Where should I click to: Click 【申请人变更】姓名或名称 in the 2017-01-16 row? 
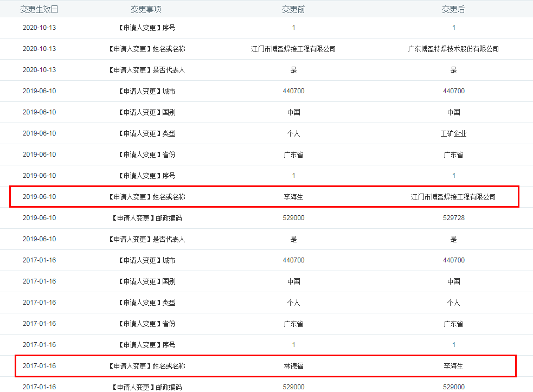pos(147,366)
